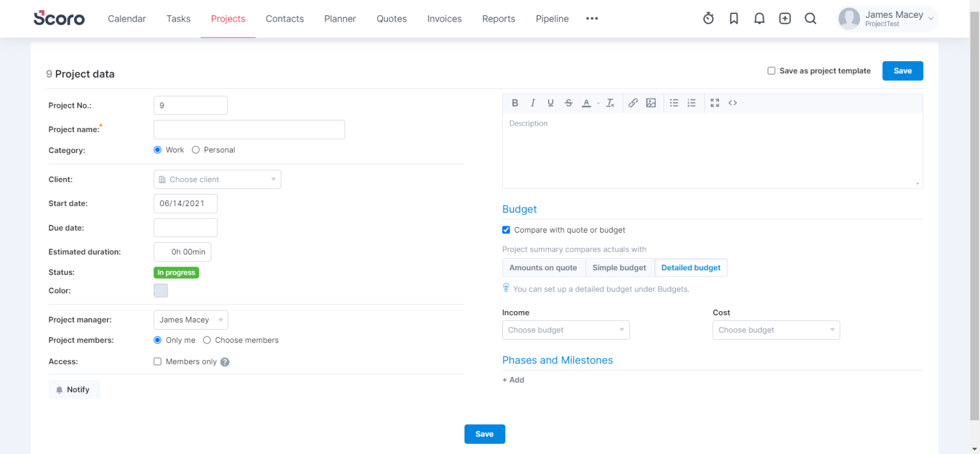Switch the description editor to code view
The image size is (980, 454).
pos(732,103)
